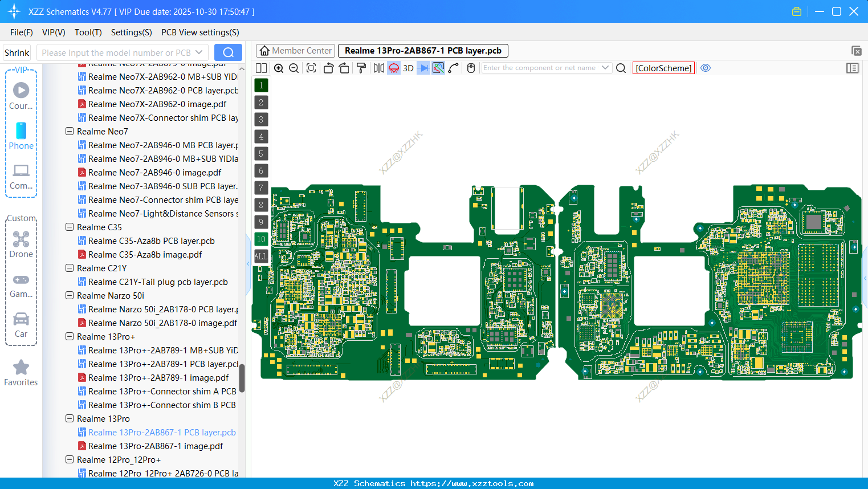
Task: Open the board coloring brush tool
Action: click(x=361, y=68)
